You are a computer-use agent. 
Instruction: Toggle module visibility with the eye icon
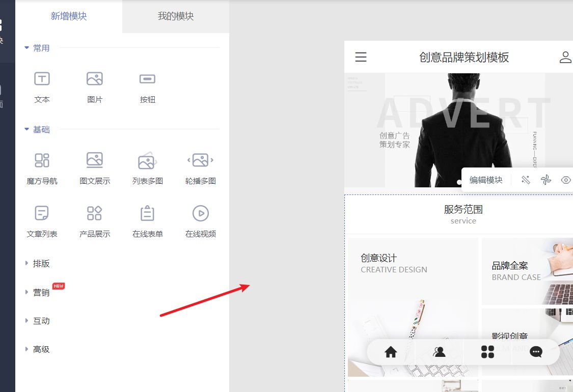565,179
